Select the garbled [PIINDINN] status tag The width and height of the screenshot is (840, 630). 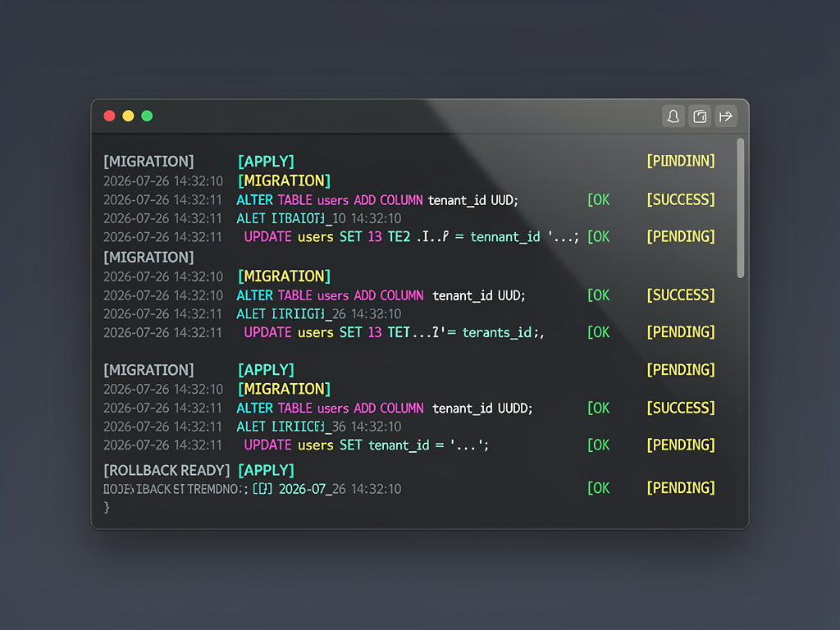pos(680,161)
